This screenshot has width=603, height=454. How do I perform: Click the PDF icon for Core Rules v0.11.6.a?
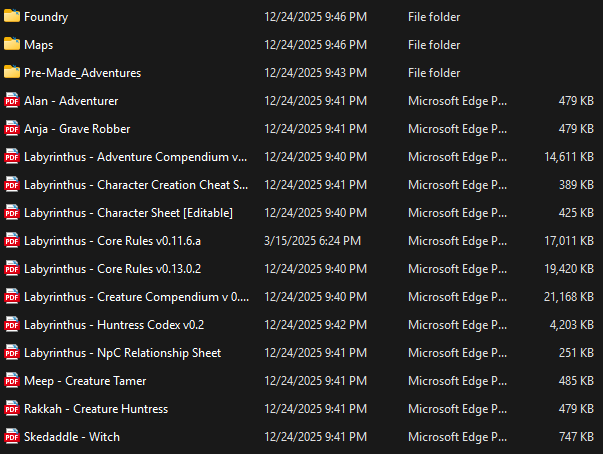click(12, 241)
